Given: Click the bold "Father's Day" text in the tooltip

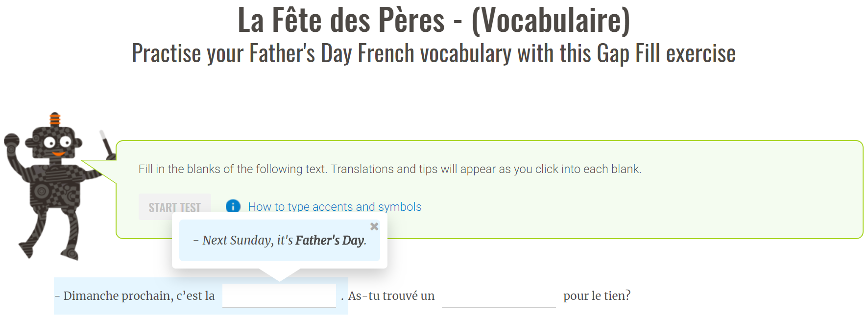Looking at the screenshot, I should coord(330,240).
